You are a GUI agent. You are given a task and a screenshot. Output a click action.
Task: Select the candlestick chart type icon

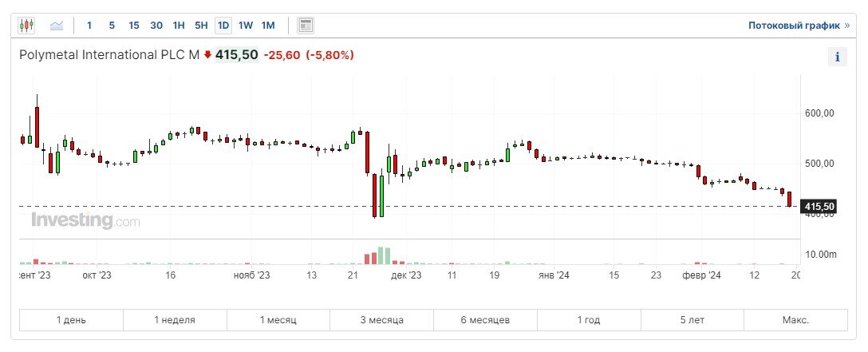point(26,25)
